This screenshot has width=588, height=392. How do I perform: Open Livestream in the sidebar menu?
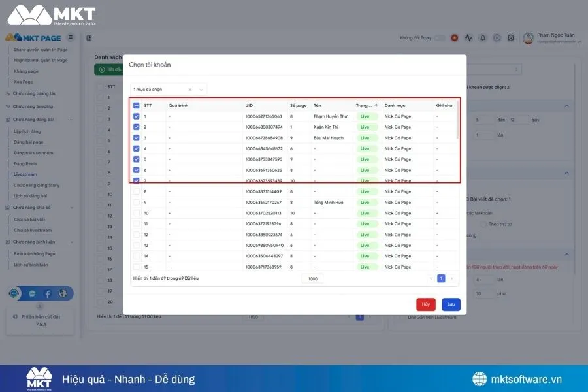click(26, 174)
